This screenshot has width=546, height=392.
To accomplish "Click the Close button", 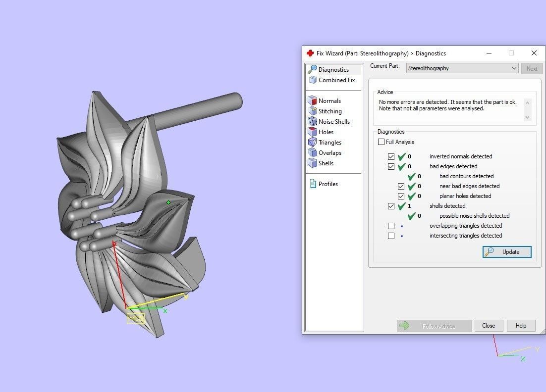I will (489, 326).
